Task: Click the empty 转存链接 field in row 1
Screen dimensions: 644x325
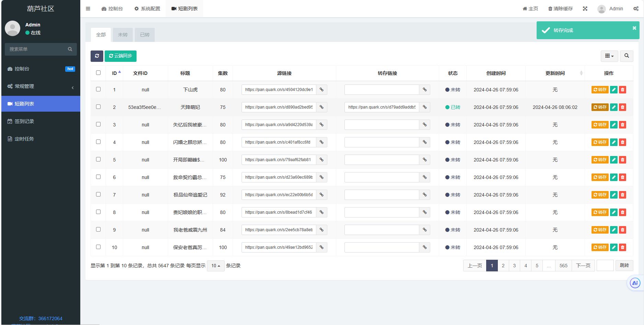Action: pos(382,90)
